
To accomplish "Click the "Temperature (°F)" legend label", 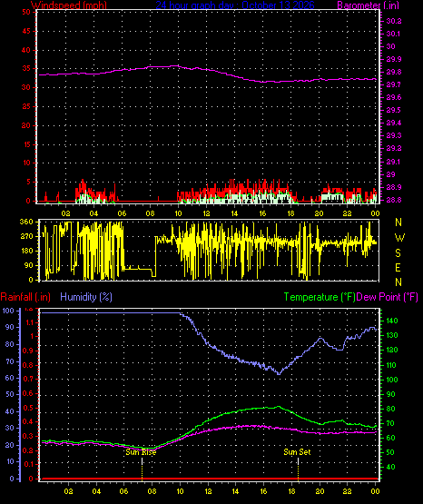I will 320,297.
